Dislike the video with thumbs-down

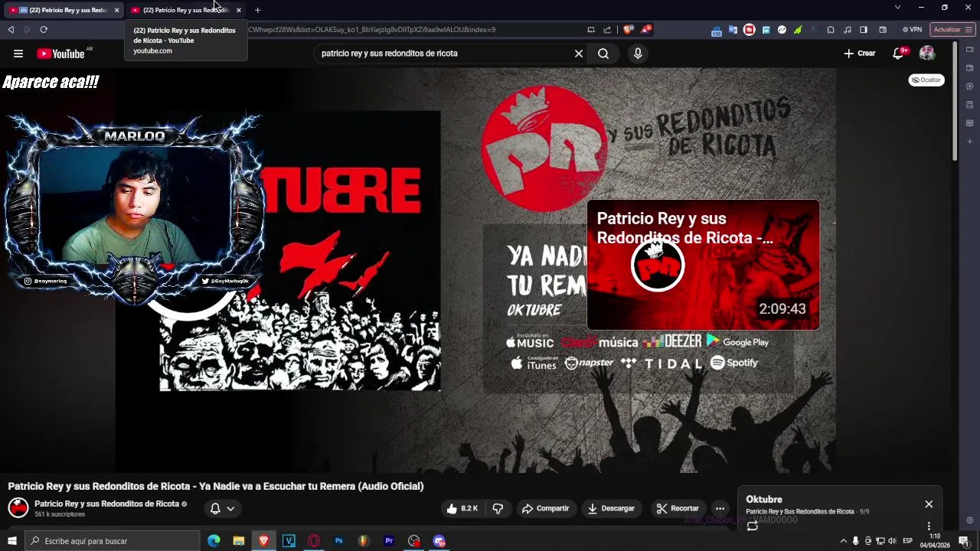click(x=498, y=508)
